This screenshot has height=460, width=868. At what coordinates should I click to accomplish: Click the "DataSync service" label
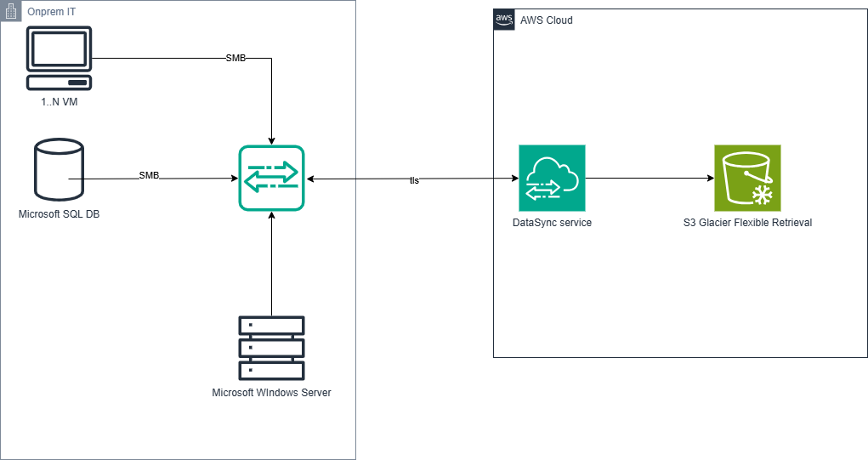click(x=552, y=223)
